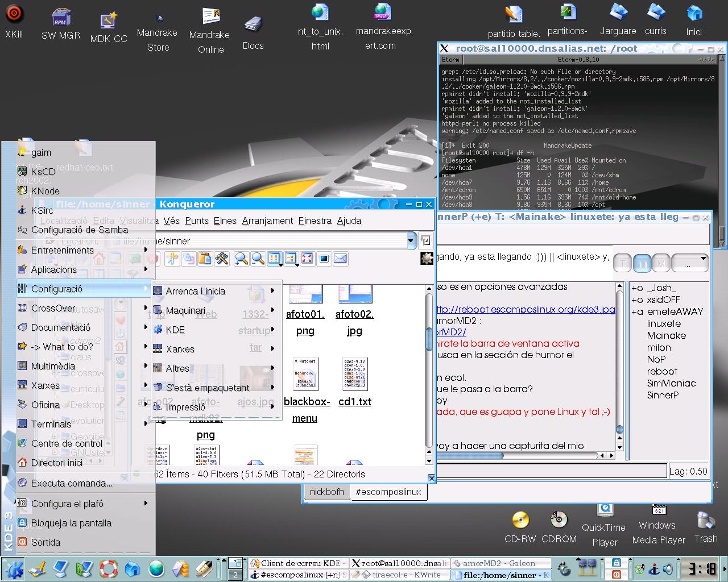Toggle the highlighted blue channel mode button in IRC
The image size is (728, 582).
pyautogui.click(x=642, y=264)
